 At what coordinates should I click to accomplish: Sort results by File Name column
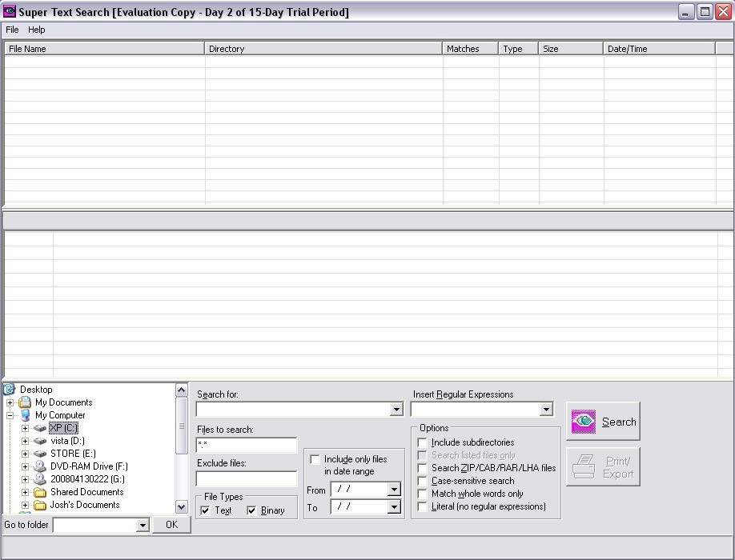(x=105, y=49)
